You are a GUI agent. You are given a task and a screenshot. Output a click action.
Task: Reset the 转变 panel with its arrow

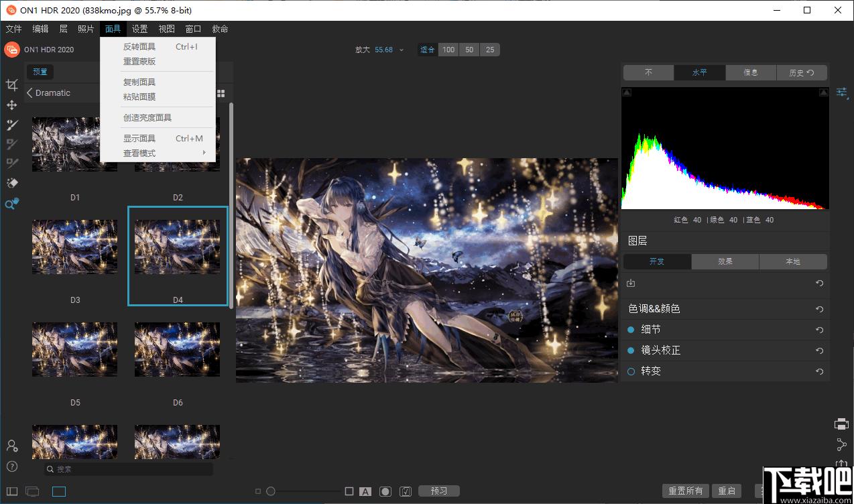pyautogui.click(x=819, y=371)
